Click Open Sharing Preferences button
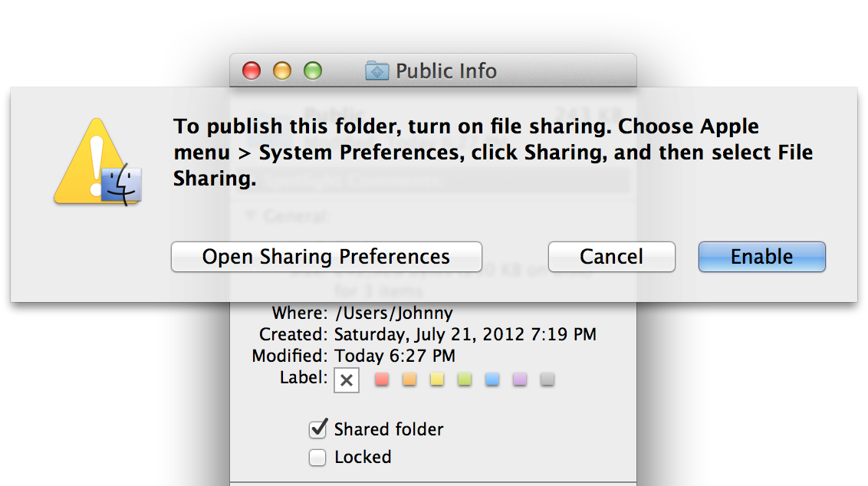The image size is (868, 486). point(326,257)
